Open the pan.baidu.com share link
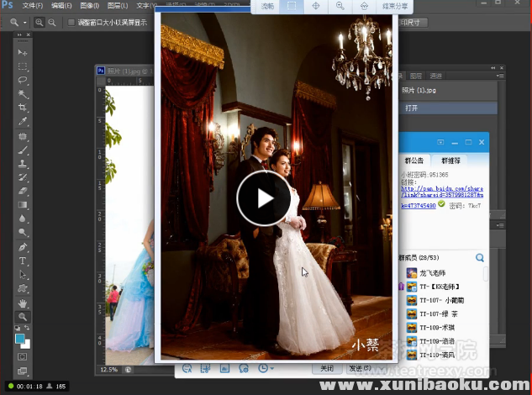This screenshot has width=532, height=395. [441, 190]
